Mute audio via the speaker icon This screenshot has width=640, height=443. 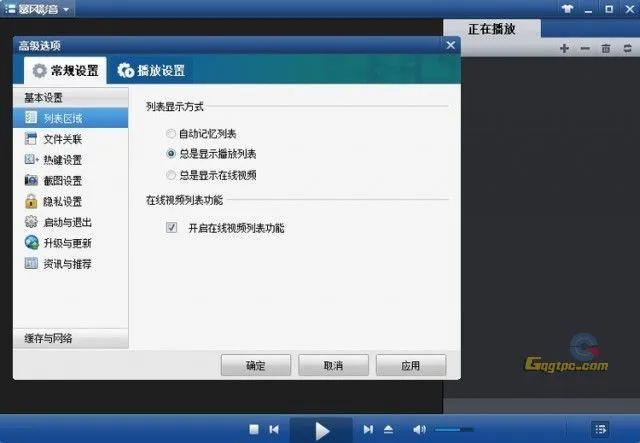coord(419,429)
